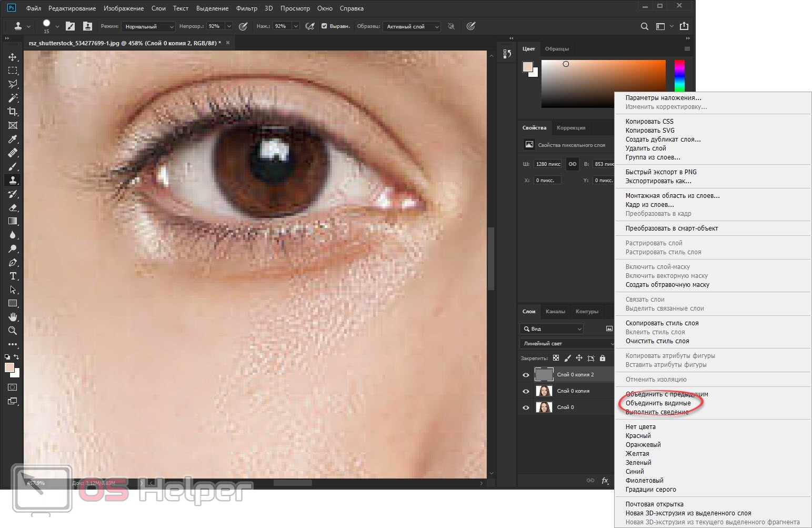
Task: Click the Ш width field 1280 пикс
Action: [548, 164]
